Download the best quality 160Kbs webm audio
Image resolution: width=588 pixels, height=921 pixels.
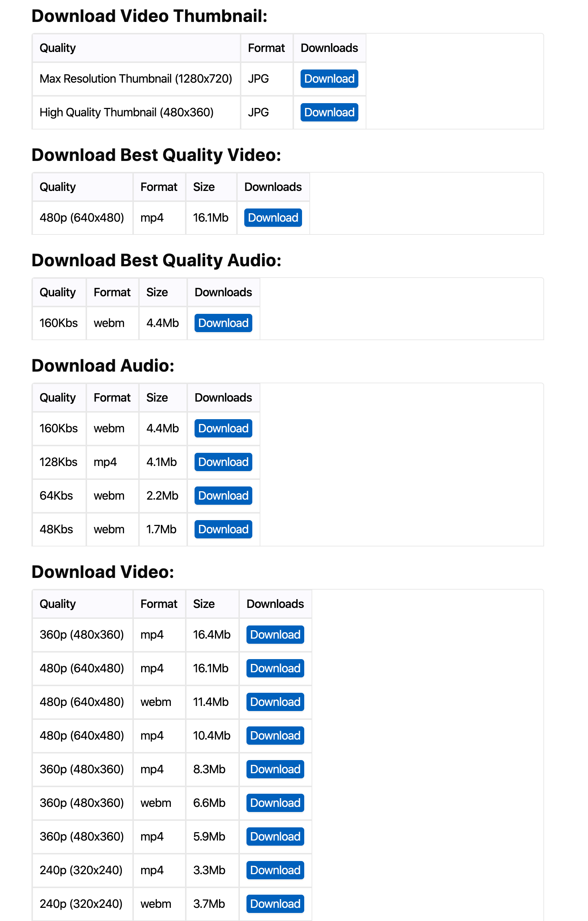(x=223, y=323)
